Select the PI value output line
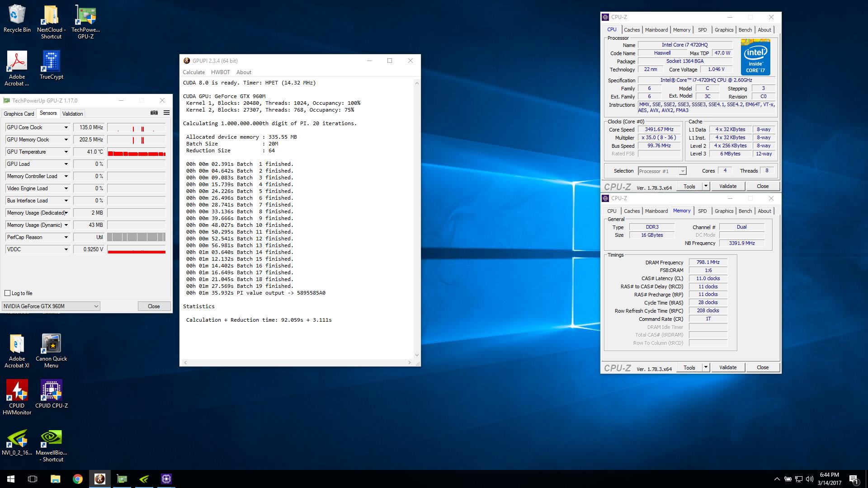This screenshot has height=488, width=868. tap(255, 293)
